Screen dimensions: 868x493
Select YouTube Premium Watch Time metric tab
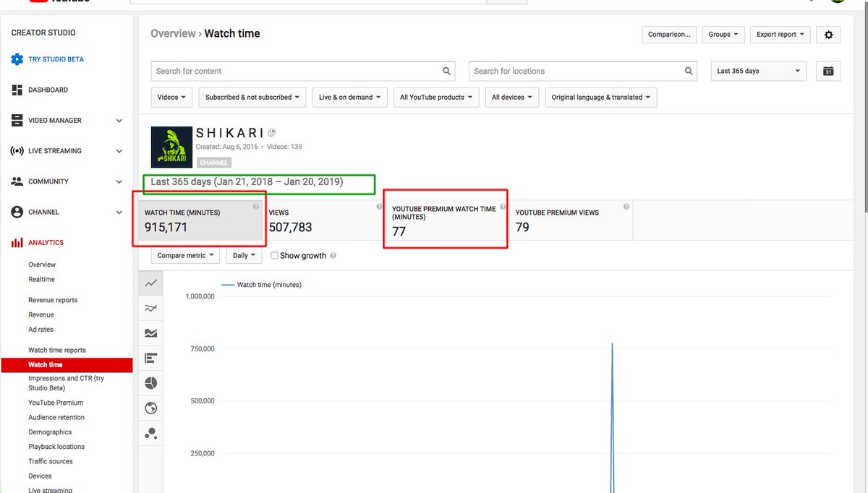point(447,220)
